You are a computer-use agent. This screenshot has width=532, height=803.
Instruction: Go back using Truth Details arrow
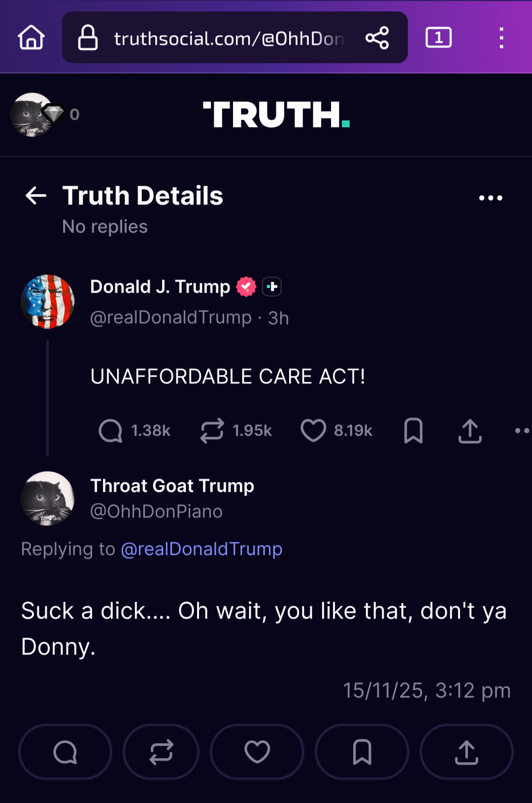(36, 196)
